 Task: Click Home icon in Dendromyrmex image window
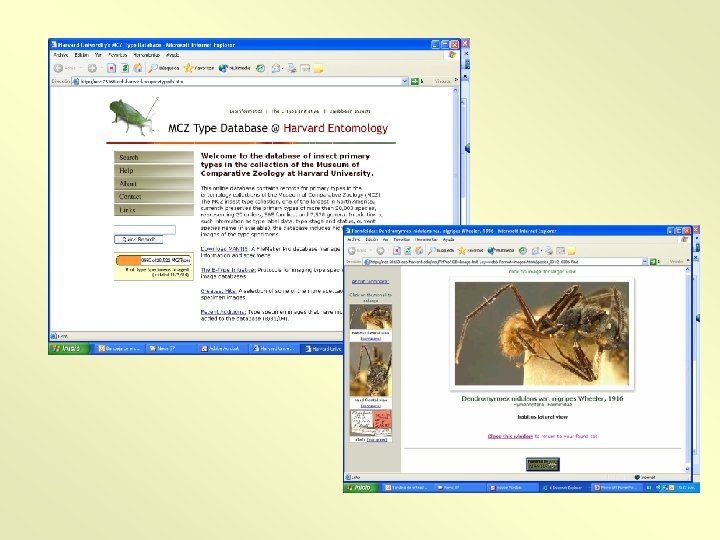coord(419,251)
